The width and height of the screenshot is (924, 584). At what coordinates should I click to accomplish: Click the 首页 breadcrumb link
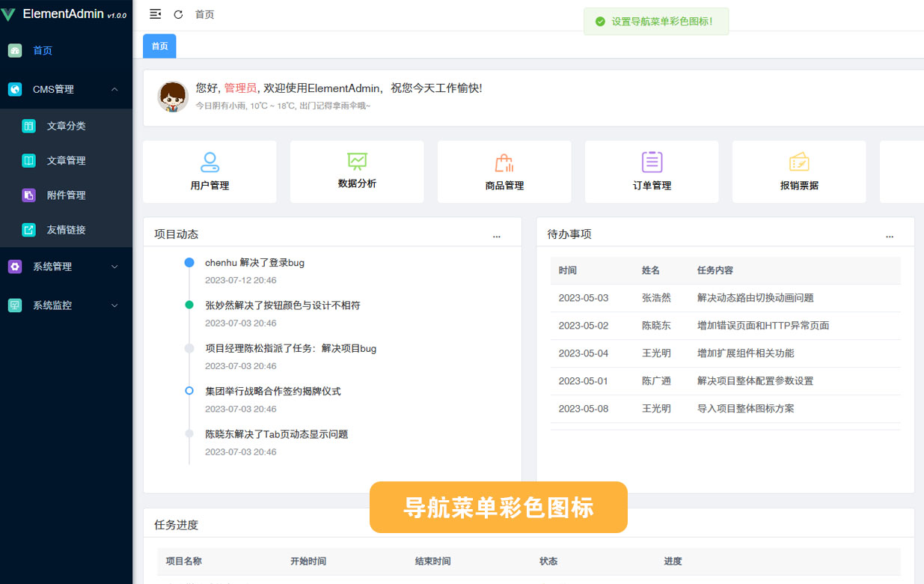click(204, 14)
